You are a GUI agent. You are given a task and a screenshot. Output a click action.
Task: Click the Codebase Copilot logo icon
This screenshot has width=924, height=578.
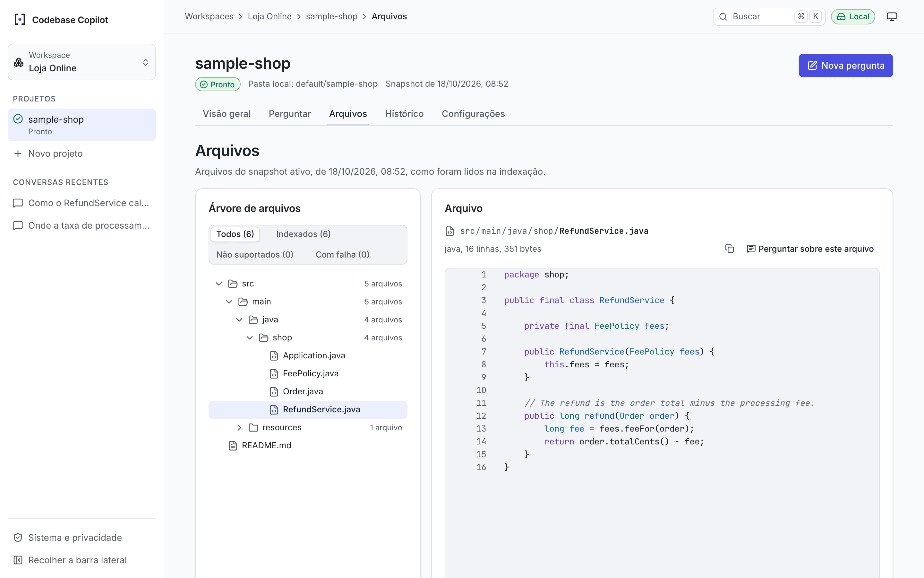click(20, 20)
